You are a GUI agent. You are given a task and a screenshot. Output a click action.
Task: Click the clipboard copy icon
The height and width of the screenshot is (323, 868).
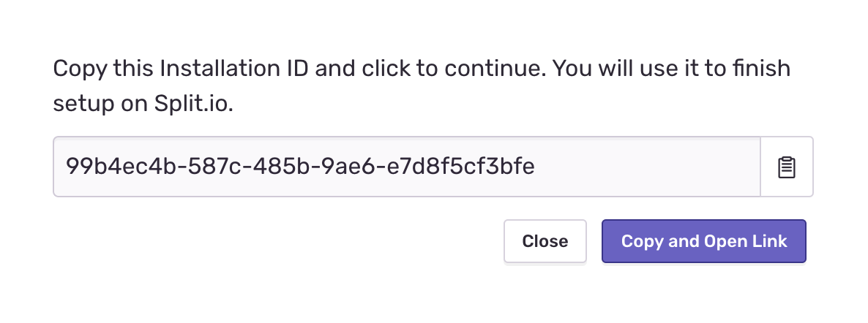click(x=787, y=167)
